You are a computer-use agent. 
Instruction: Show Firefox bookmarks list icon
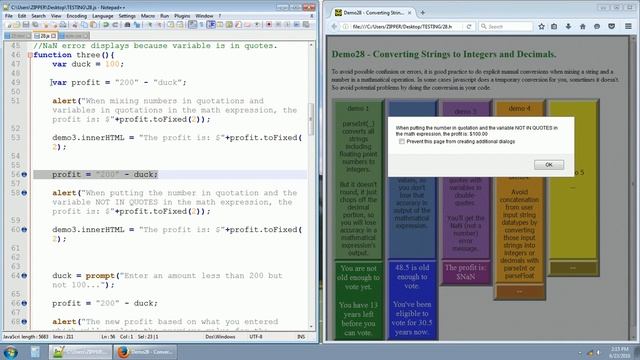coord(554,27)
